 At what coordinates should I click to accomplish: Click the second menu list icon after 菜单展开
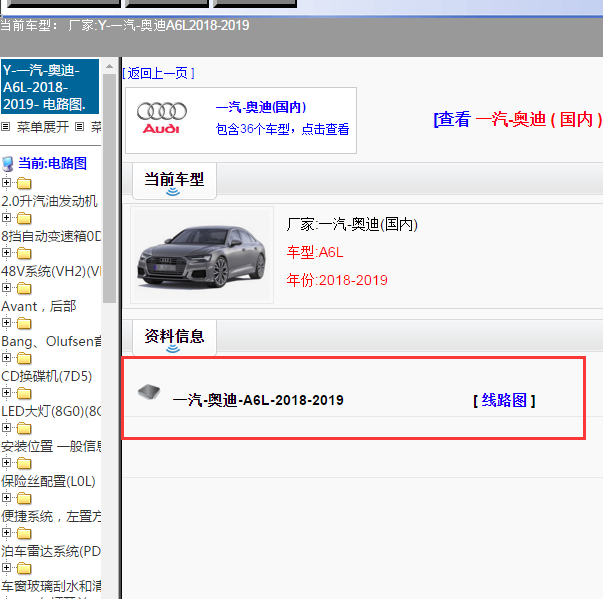80,126
